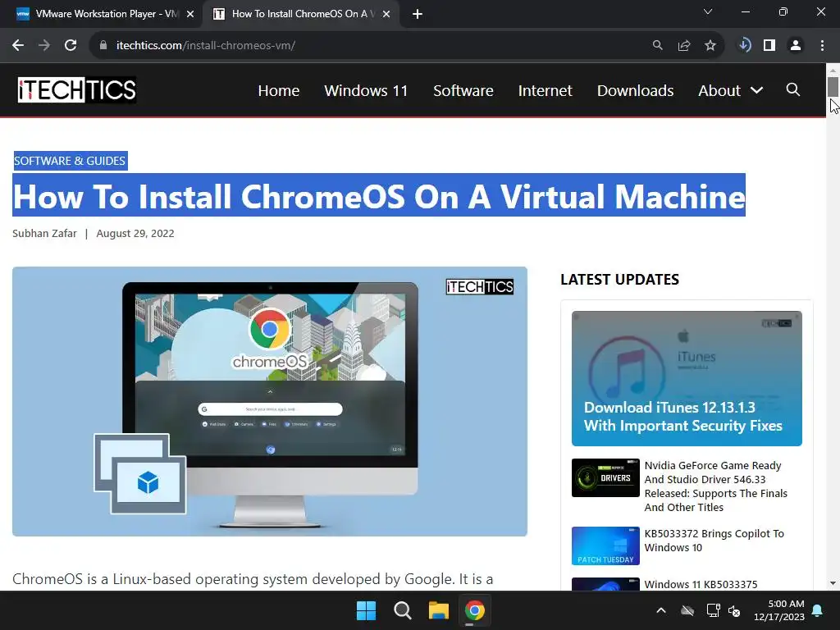The width and height of the screenshot is (840, 630).
Task: Open File Explorer from taskbar
Action: tap(438, 610)
